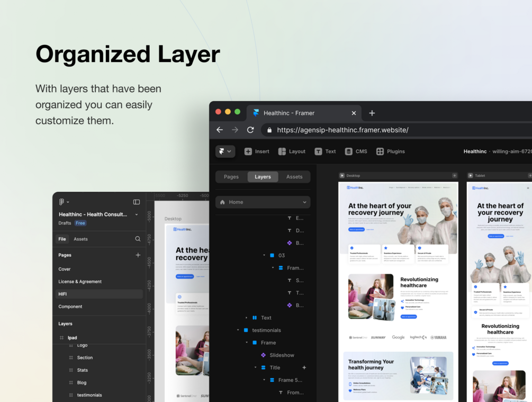The height and width of the screenshot is (402, 532).
Task: Collapse the 03 layer
Action: (264, 255)
